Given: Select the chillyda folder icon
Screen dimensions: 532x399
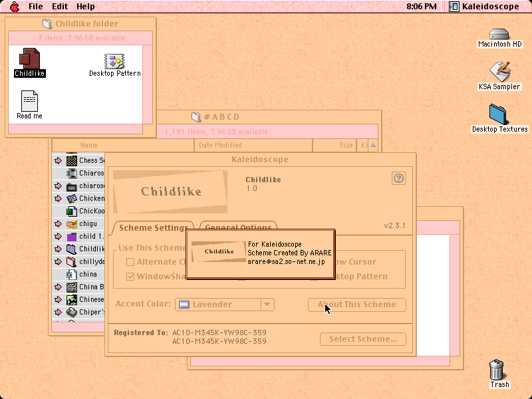Looking at the screenshot, I should (x=72, y=261).
